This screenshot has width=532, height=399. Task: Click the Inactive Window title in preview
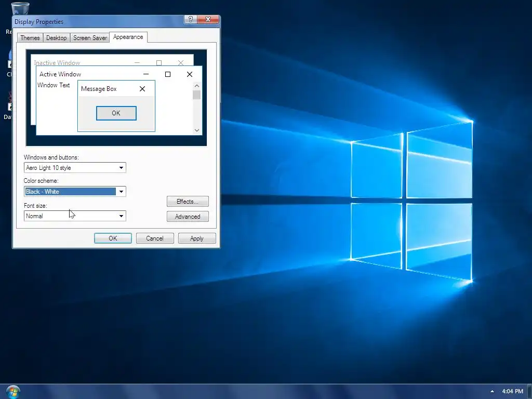coord(57,63)
